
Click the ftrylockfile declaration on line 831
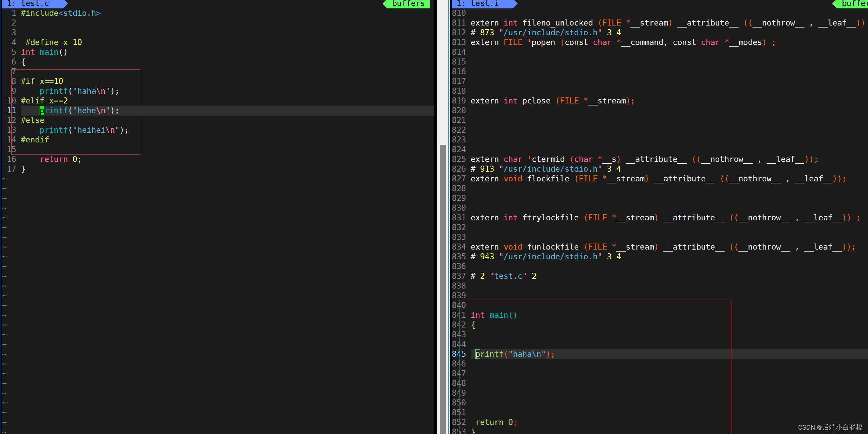point(665,218)
